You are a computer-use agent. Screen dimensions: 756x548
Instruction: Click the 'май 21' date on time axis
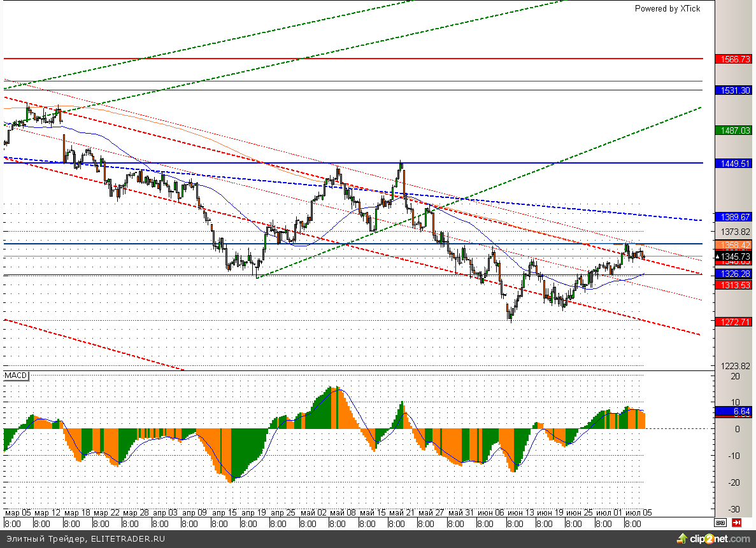(403, 512)
